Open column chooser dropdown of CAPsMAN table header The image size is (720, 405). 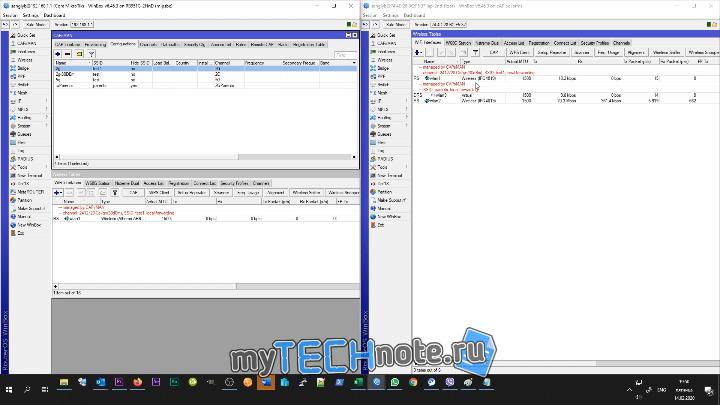click(354, 62)
